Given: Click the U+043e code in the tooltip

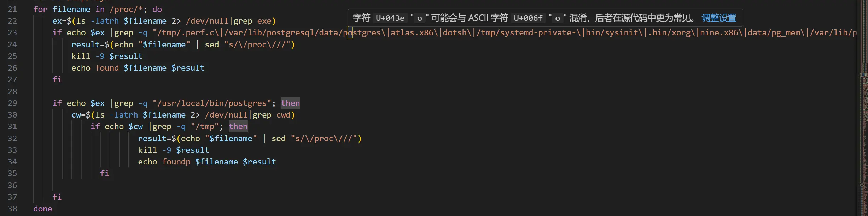Looking at the screenshot, I should point(390,18).
